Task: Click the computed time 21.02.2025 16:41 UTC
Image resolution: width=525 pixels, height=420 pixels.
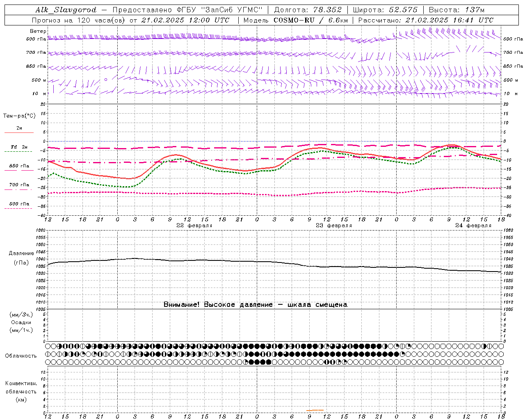Action: click(450, 20)
